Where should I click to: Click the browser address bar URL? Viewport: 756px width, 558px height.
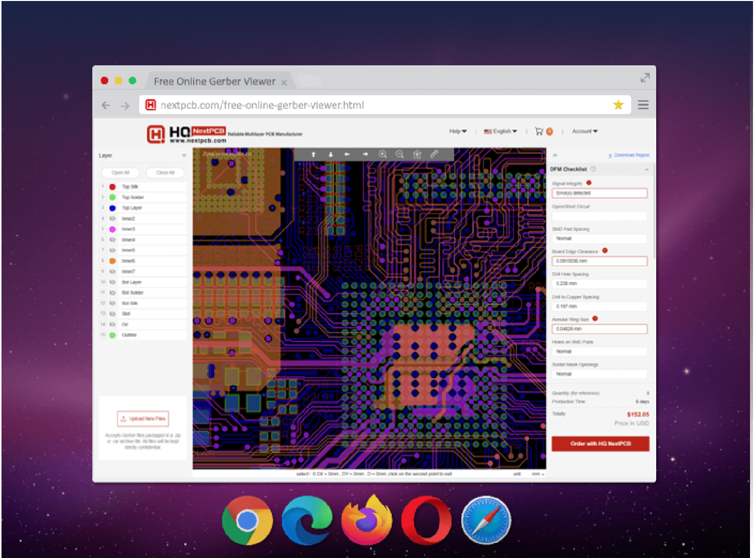[262, 105]
